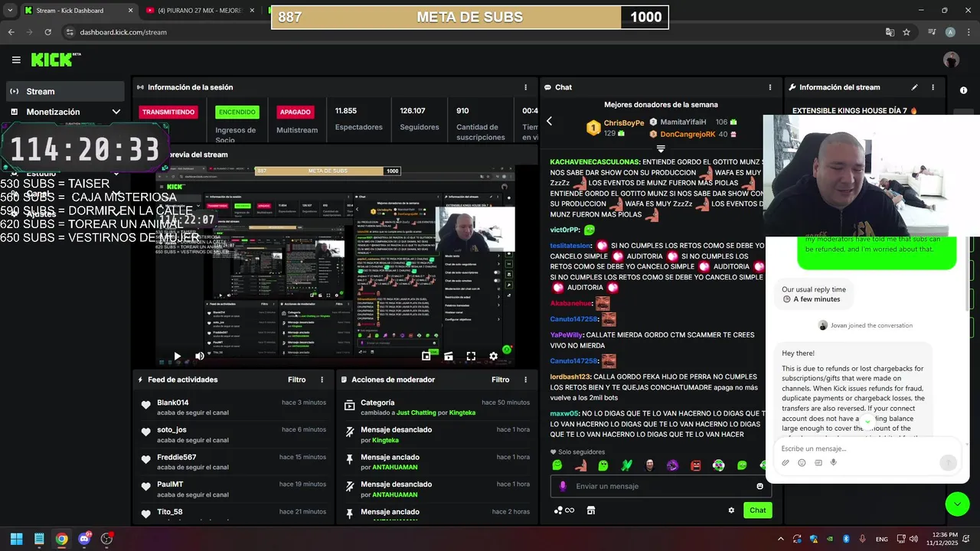Viewport: 980px width, 551px height.
Task: Open Chrome from the taskbar
Action: coord(61,539)
